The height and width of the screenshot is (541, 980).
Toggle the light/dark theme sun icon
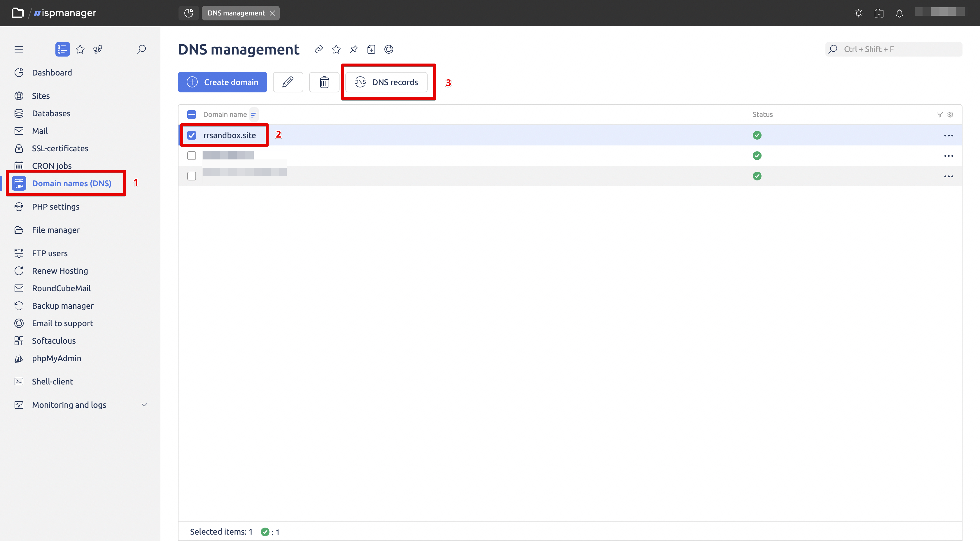tap(859, 13)
